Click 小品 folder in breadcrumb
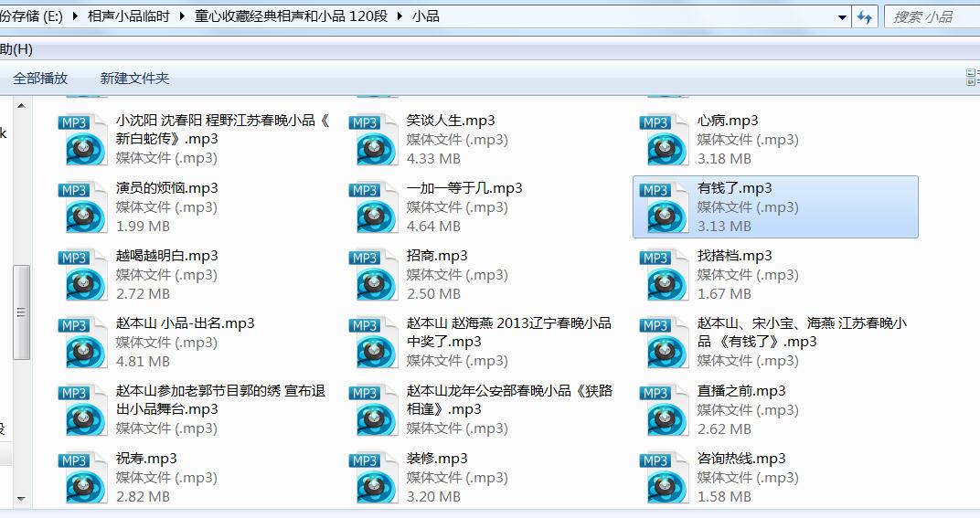This screenshot has height=518, width=980. (x=426, y=16)
